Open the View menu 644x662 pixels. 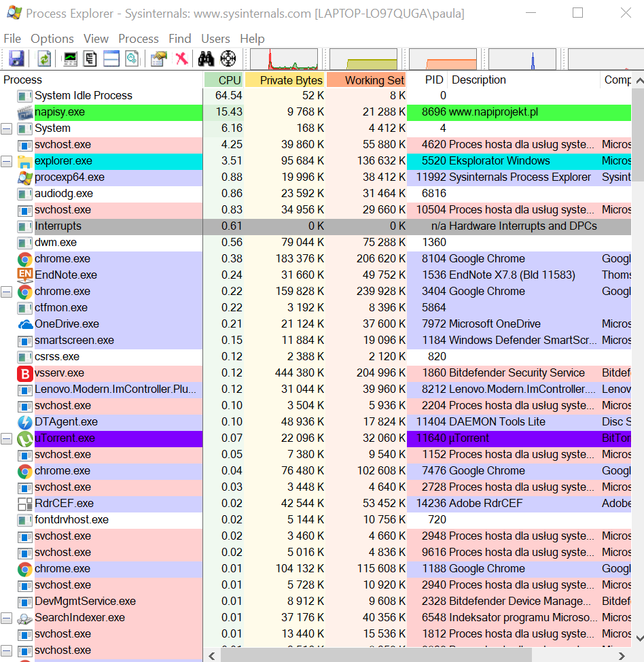(96, 39)
